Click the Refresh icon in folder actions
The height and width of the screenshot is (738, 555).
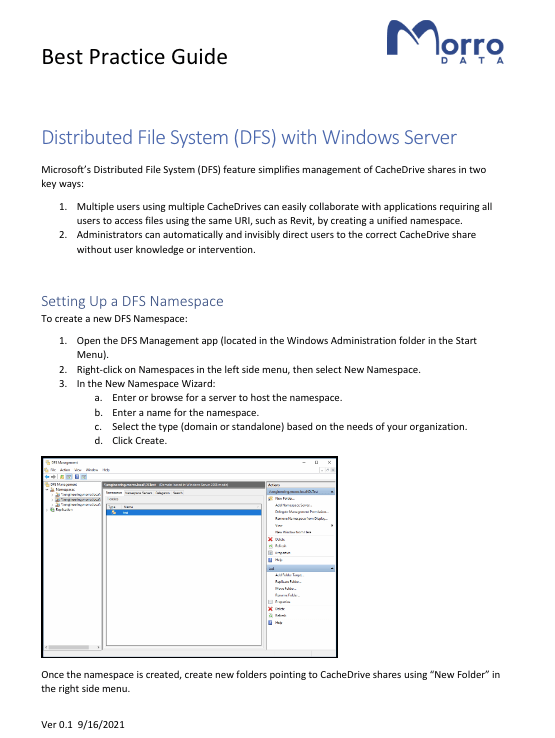coord(270,615)
